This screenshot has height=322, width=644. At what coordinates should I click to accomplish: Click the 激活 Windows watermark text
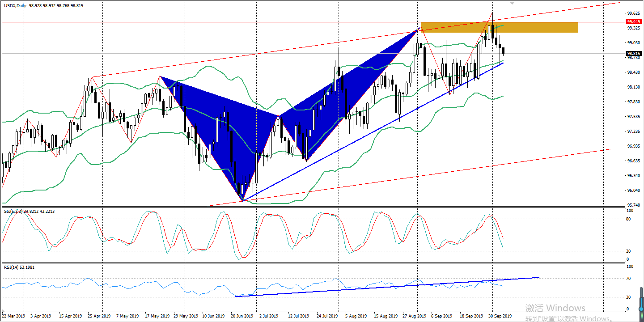pyautogui.click(x=555, y=308)
